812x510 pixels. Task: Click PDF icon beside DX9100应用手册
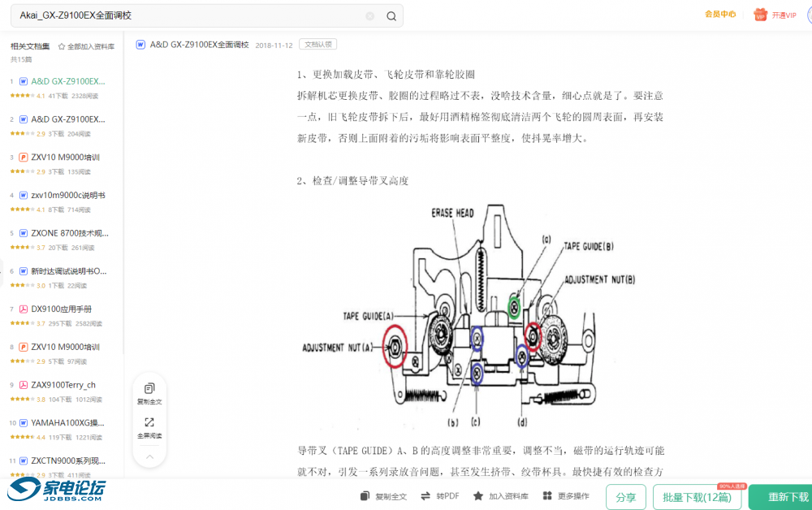click(x=24, y=309)
